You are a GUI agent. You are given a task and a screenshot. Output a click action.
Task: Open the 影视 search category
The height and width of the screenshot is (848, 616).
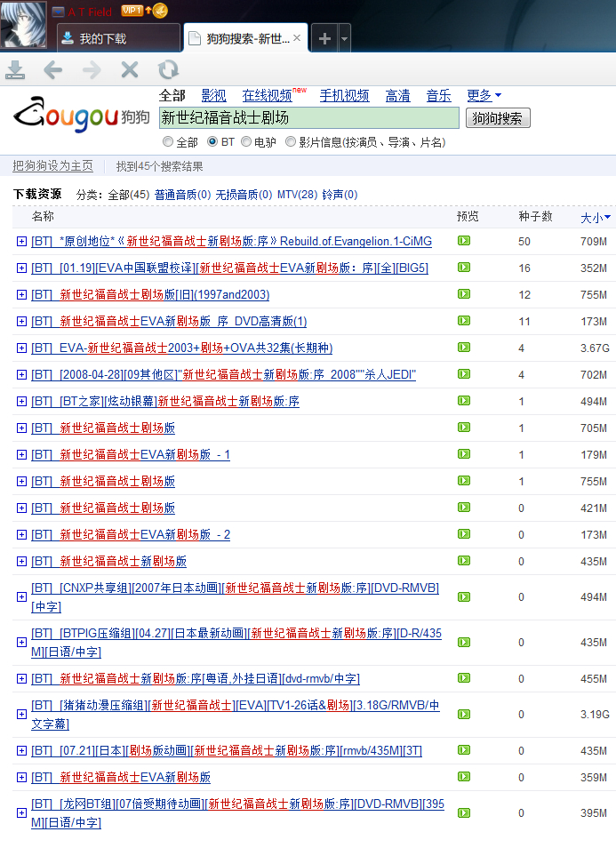[x=213, y=96]
